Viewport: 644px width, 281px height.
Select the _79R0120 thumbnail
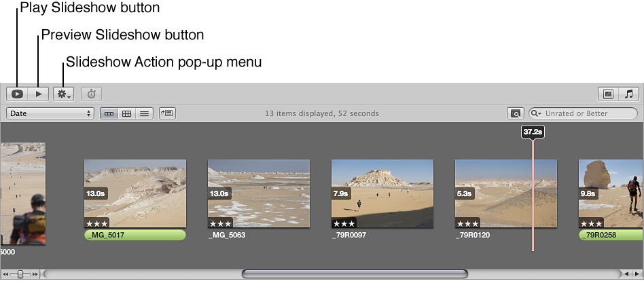click(506, 193)
